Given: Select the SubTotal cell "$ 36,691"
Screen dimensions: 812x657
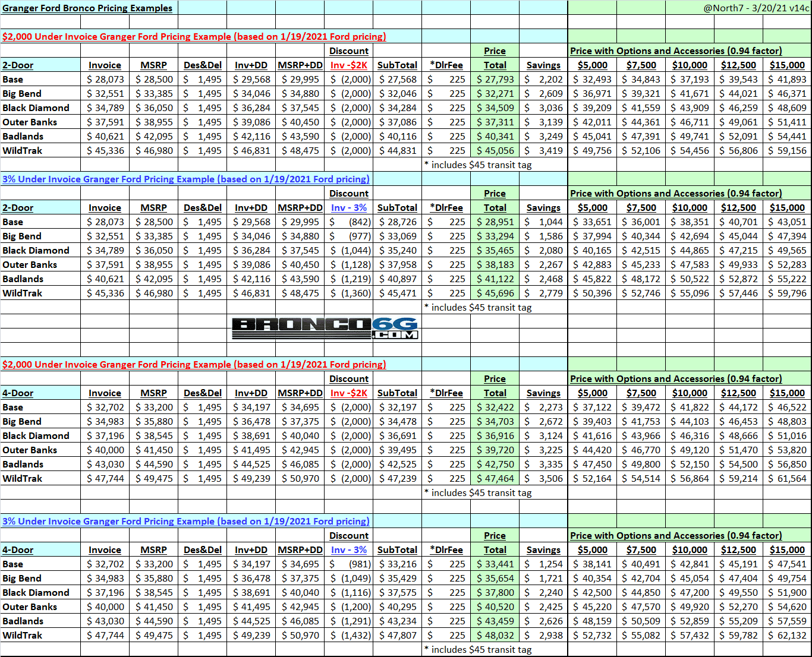Looking at the screenshot, I should point(398,436).
